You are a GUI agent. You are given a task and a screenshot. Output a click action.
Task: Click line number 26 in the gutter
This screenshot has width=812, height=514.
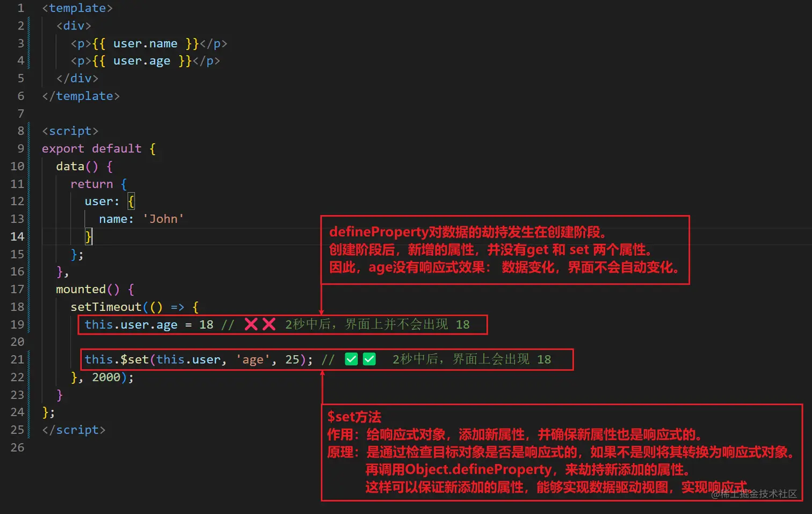(x=17, y=447)
